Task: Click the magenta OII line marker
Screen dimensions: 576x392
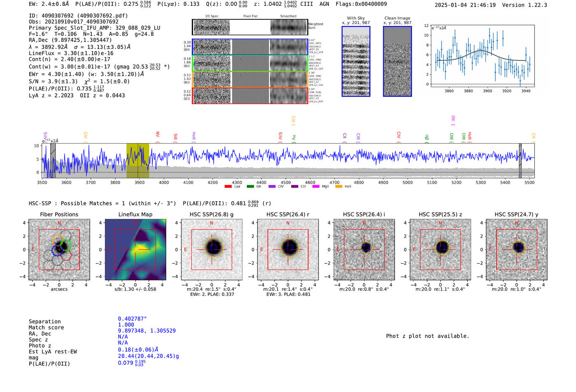Action: (x=453, y=121)
